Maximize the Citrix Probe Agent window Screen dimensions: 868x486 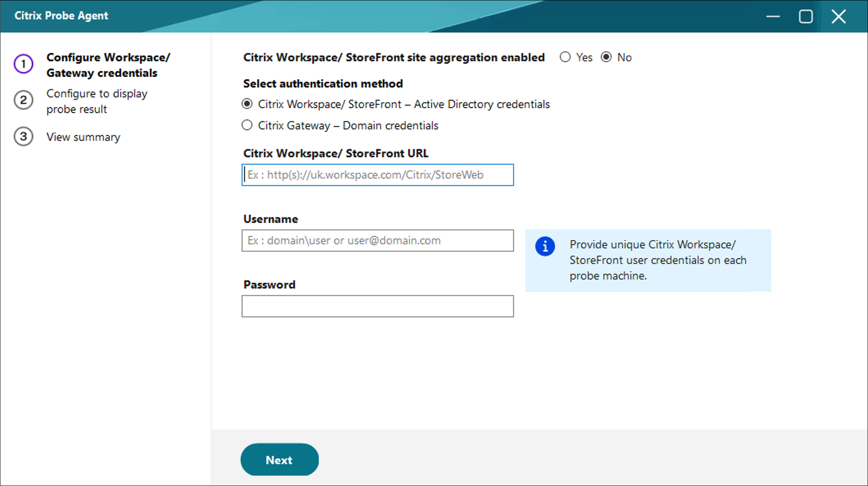(x=806, y=16)
